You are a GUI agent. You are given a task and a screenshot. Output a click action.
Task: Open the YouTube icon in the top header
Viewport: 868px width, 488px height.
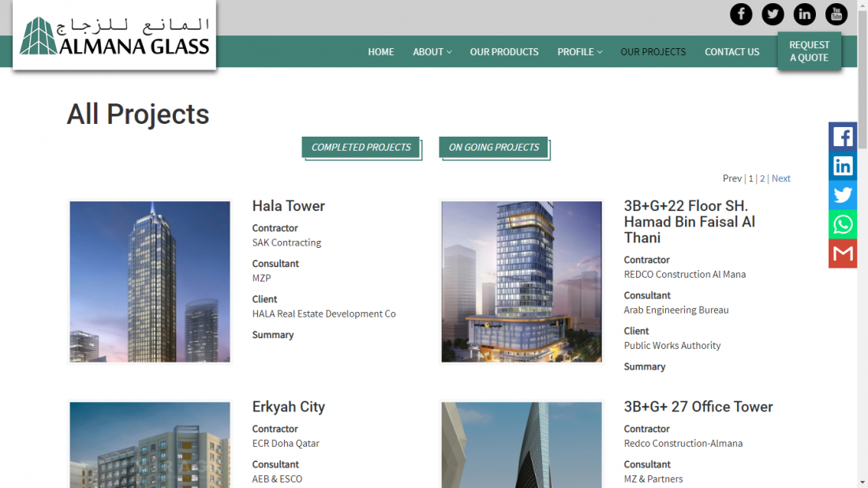pyautogui.click(x=836, y=14)
